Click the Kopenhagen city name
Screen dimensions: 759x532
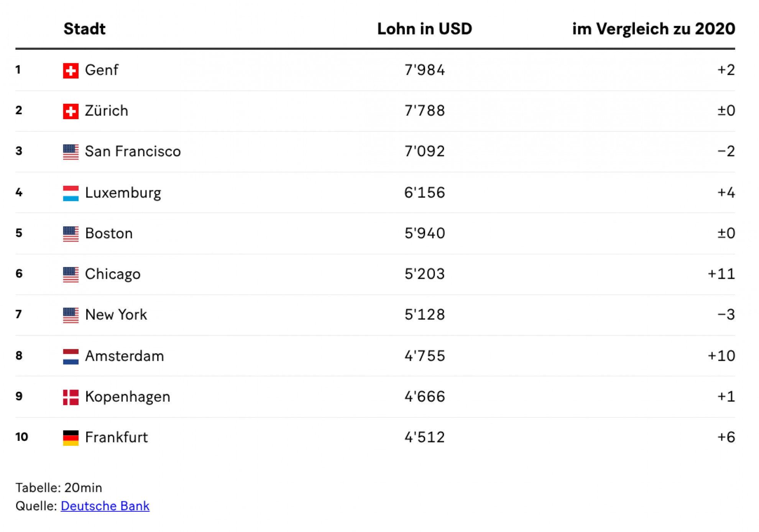[128, 397]
